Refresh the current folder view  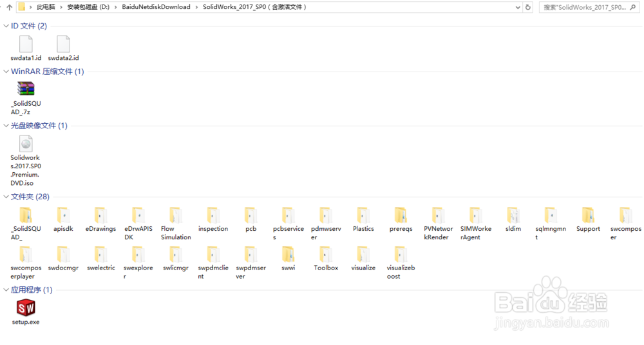(528, 7)
